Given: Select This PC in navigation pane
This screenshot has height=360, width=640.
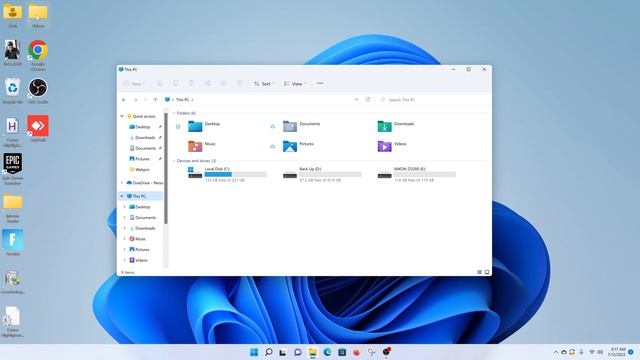Looking at the screenshot, I should [141, 196].
